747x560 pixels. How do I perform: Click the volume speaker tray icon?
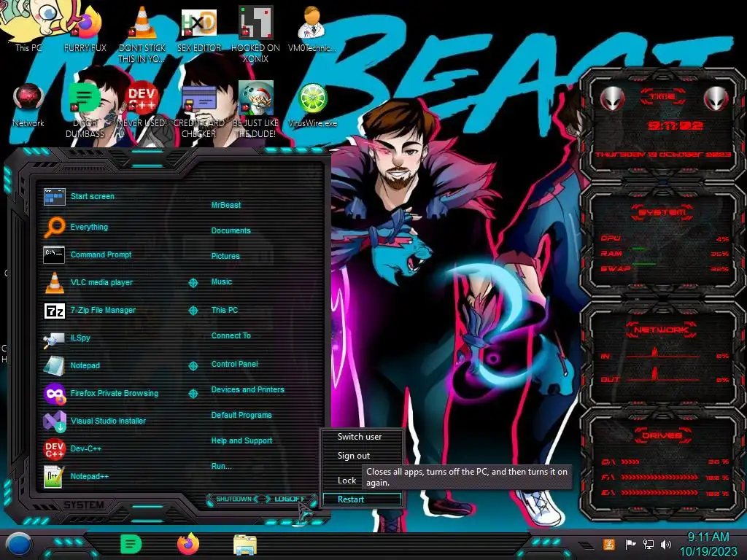pos(666,544)
